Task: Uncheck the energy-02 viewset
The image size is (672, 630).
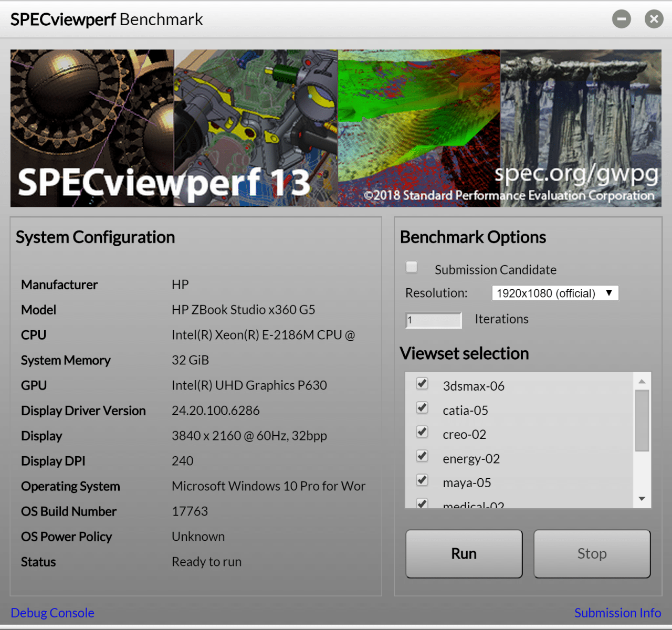Action: [422, 456]
